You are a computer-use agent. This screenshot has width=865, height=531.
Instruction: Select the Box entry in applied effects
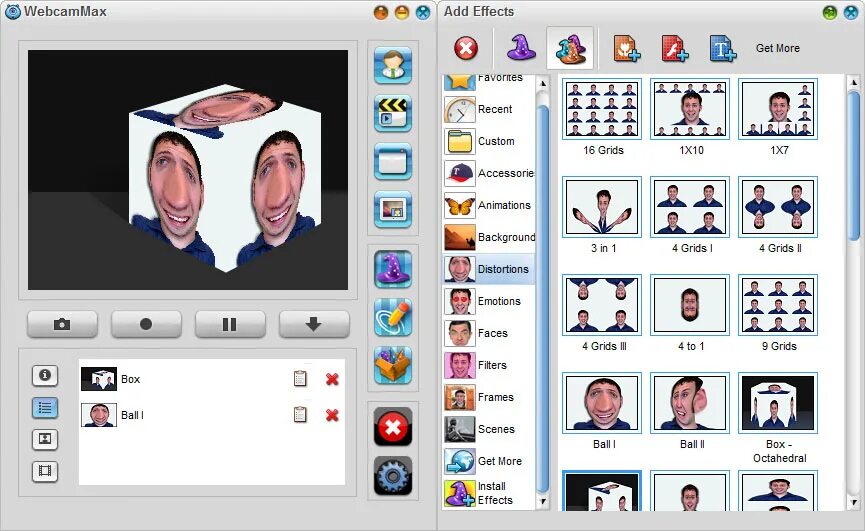coord(212,379)
